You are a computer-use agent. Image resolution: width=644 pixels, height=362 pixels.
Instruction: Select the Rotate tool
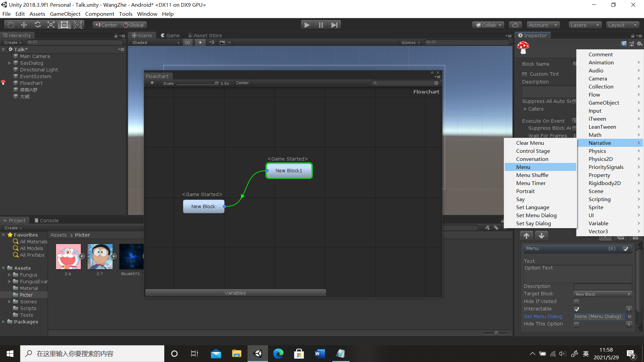coord(38,25)
